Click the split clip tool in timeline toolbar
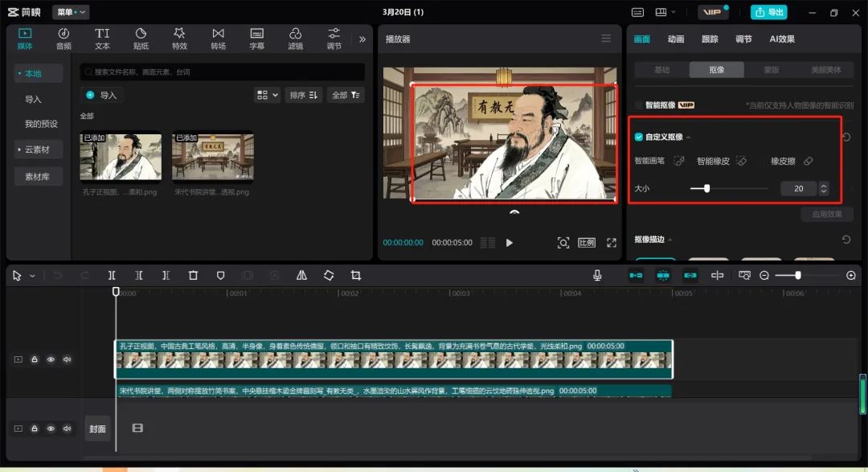The image size is (868, 472). 112,275
